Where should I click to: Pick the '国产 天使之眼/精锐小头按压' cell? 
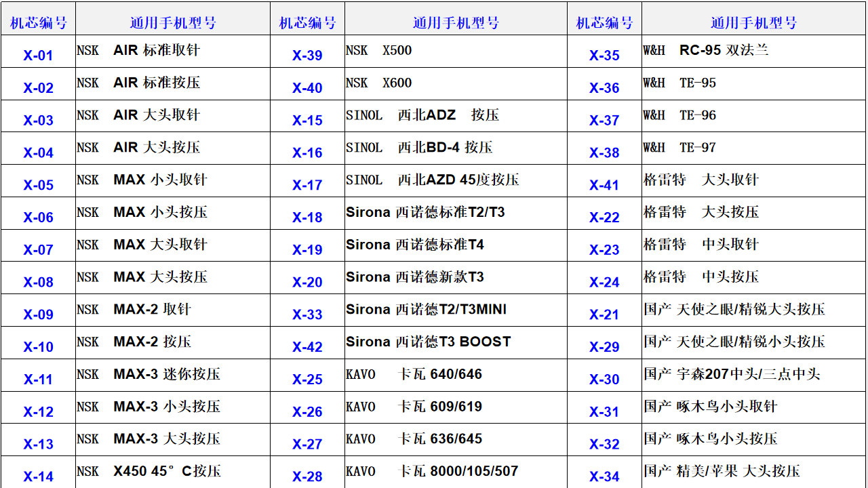(754, 343)
